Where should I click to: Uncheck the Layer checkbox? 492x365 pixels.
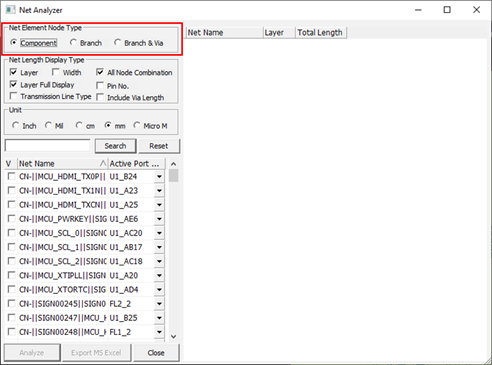(13, 72)
